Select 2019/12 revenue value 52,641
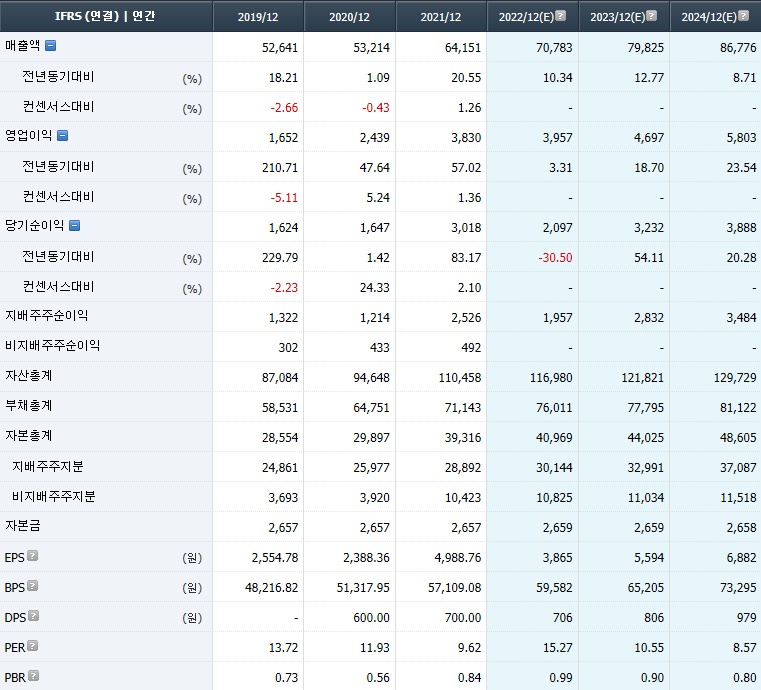This screenshot has height=690, width=761. 280,48
